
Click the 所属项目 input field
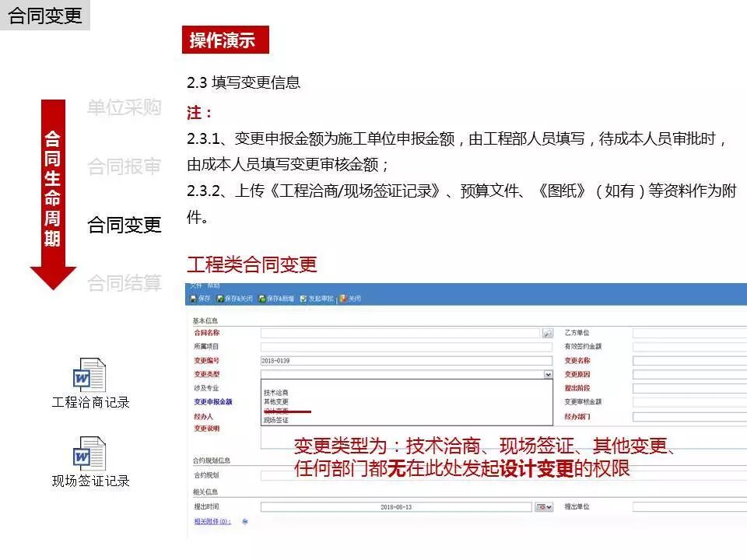pyautogui.click(x=406, y=347)
